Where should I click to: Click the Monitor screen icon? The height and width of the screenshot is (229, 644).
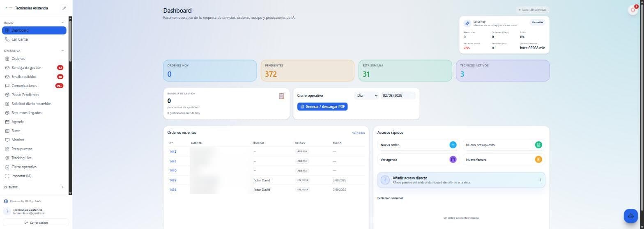click(x=7, y=140)
